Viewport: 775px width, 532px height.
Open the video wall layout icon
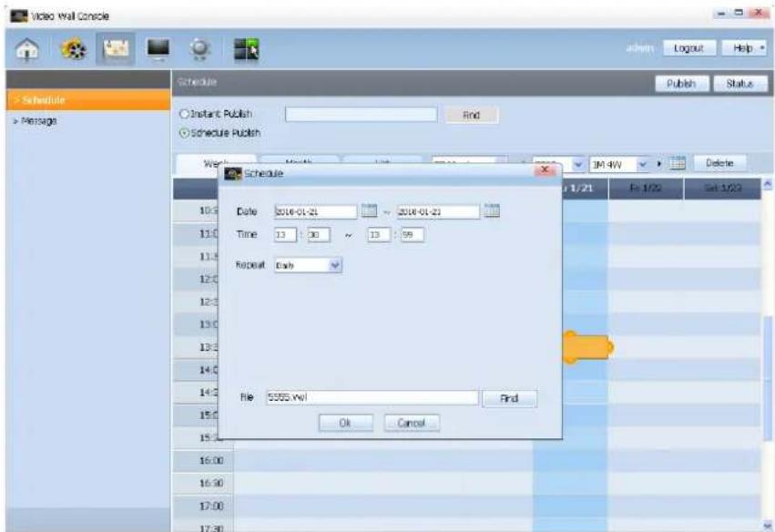pyautogui.click(x=246, y=49)
